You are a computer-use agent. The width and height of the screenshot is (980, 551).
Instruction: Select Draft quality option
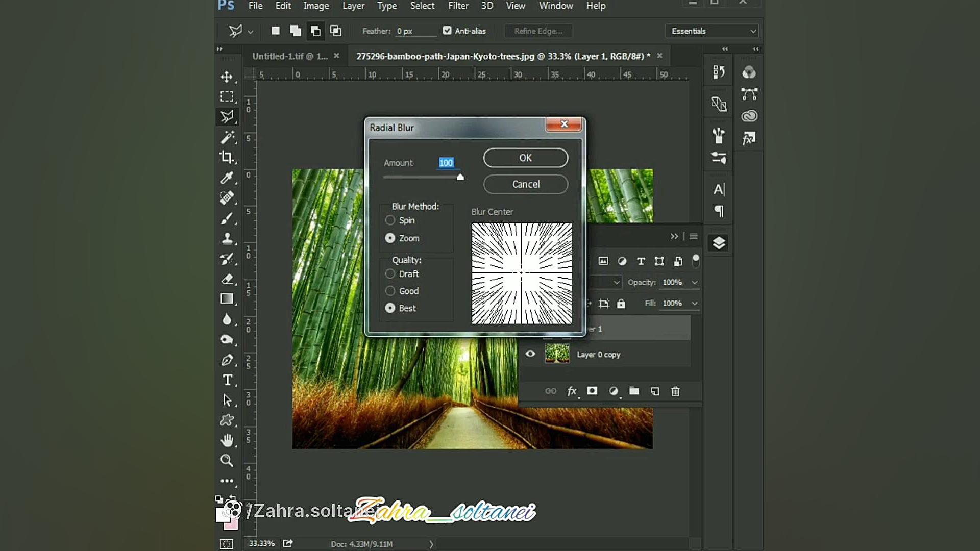point(390,274)
